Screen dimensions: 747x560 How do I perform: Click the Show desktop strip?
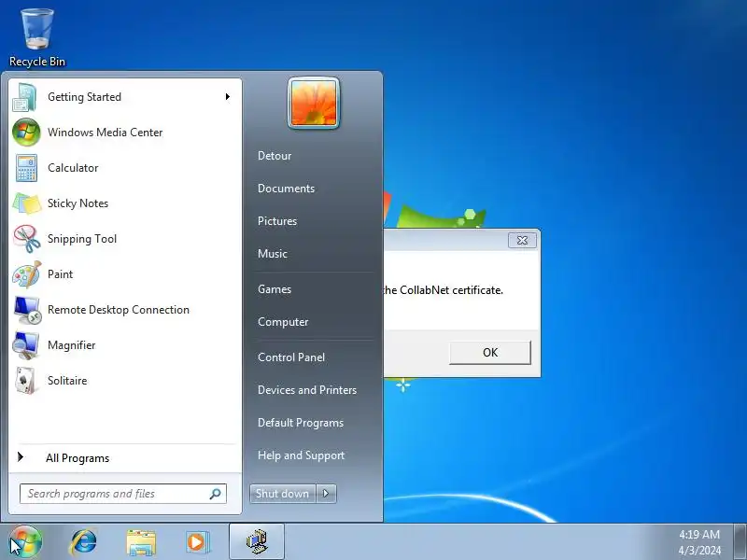click(740, 542)
